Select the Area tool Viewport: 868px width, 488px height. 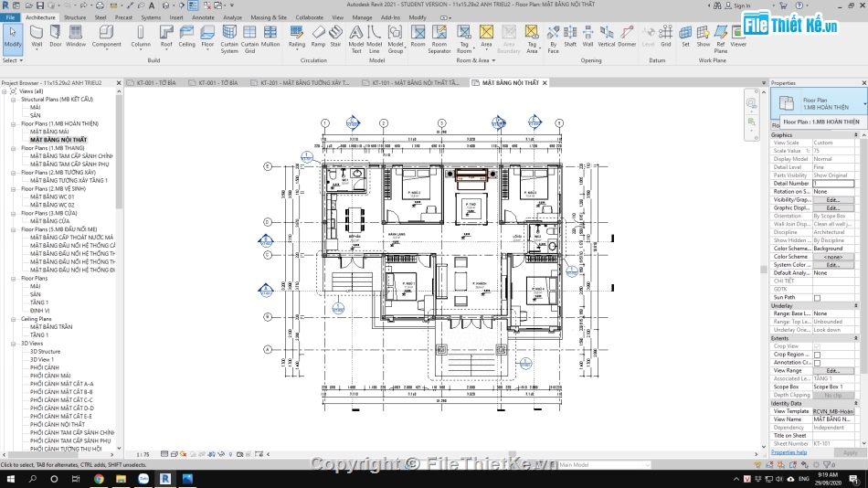486,37
